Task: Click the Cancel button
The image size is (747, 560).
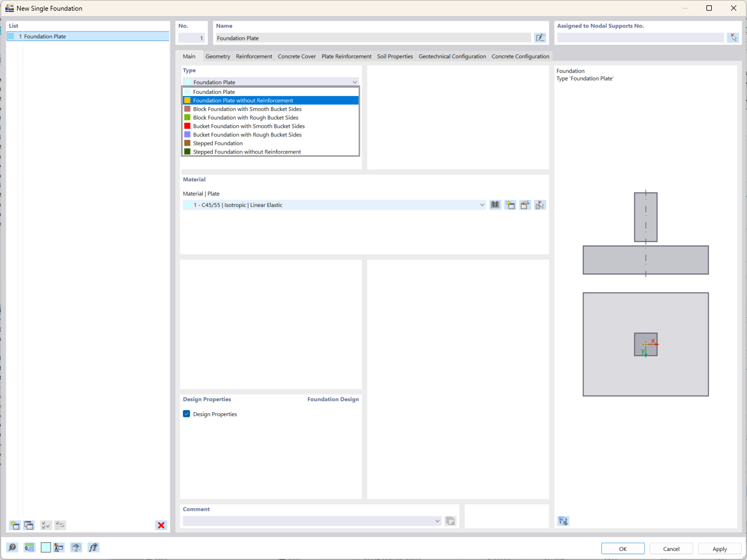Action: (671, 549)
